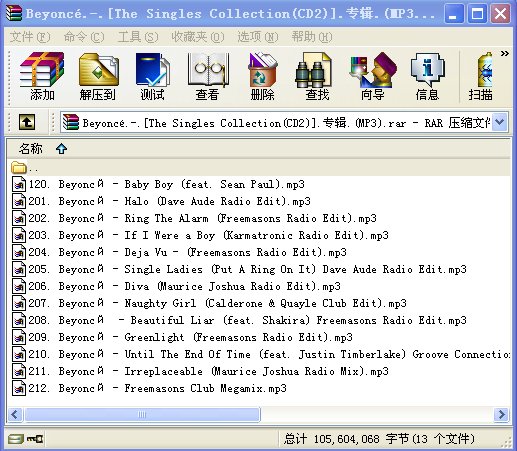This screenshot has width=517, height=451.
Task: Click mp3 file icon of row 203
Action: coord(19,235)
